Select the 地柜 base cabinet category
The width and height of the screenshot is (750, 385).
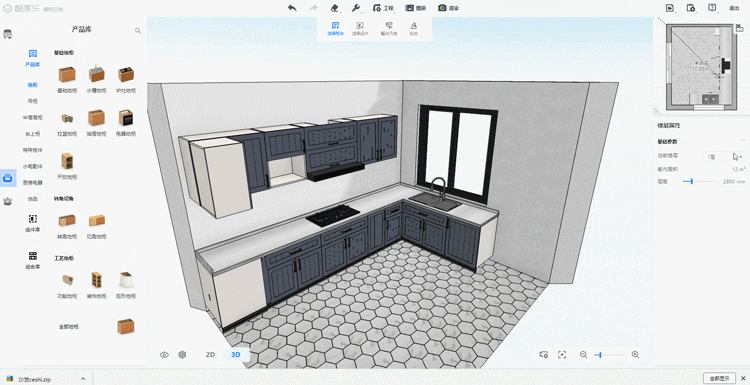click(x=33, y=85)
